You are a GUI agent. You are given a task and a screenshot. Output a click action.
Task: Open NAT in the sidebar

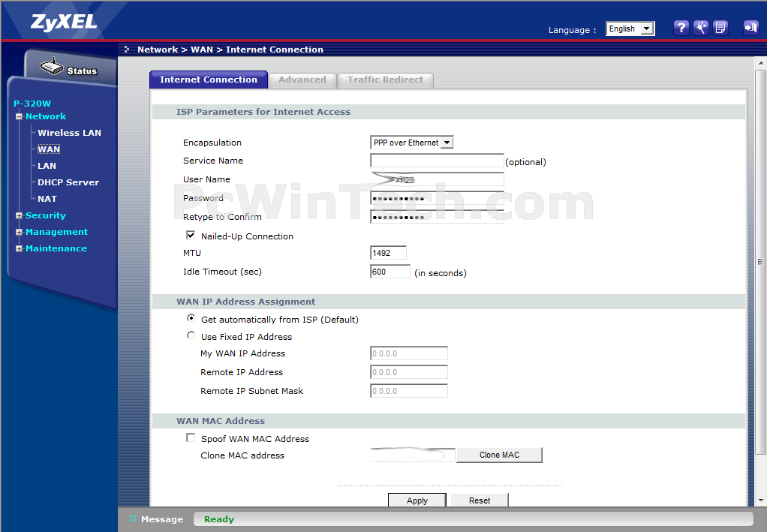(47, 199)
